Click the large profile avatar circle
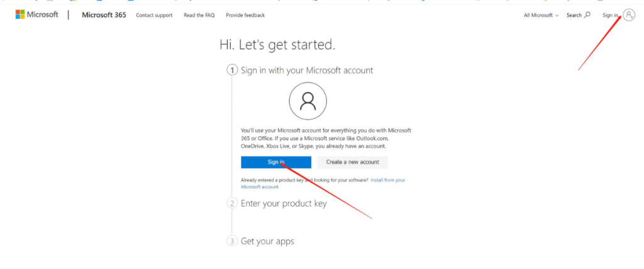The image size is (644, 269). [x=308, y=100]
